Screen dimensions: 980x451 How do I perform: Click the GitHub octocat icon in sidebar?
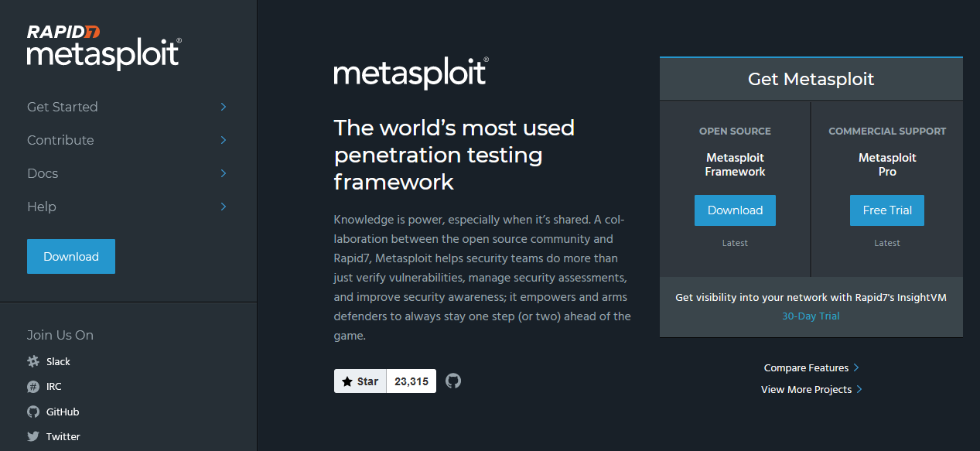pos(33,412)
